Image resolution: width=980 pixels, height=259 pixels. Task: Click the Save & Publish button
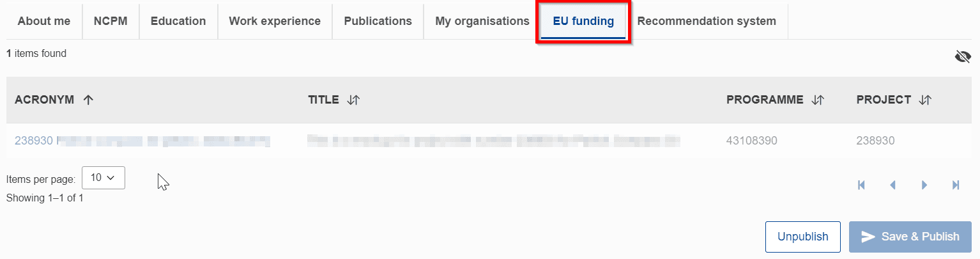(910, 237)
